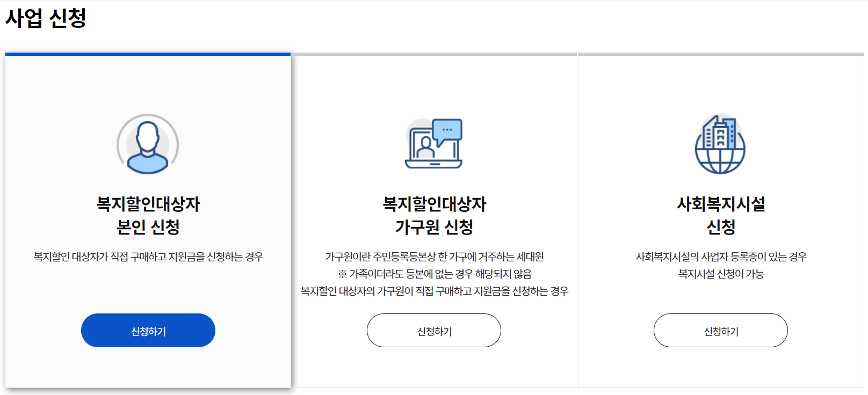Click 신청하기 under 사회복지시설 신청
The image size is (868, 395).
721,331
